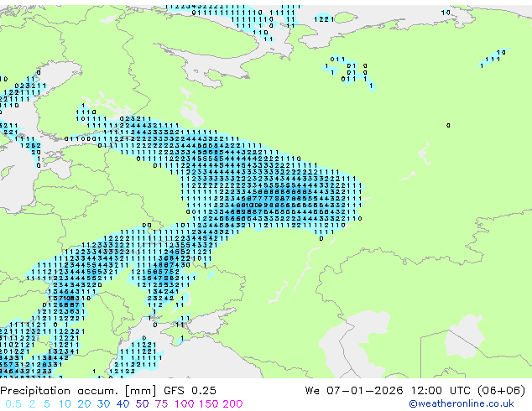The height and width of the screenshot is (411, 532).
Task: Click the 40 mm legend value
Action: (123, 404)
